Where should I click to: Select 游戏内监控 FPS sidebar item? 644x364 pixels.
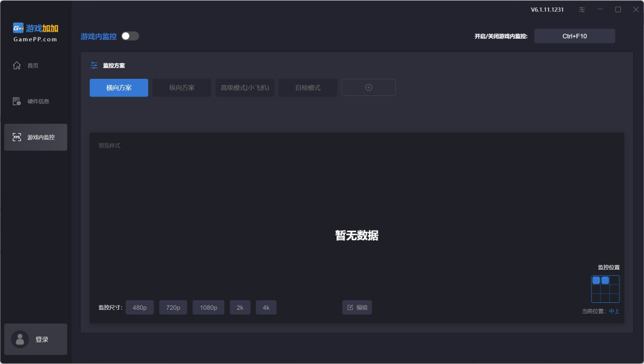[x=35, y=137]
